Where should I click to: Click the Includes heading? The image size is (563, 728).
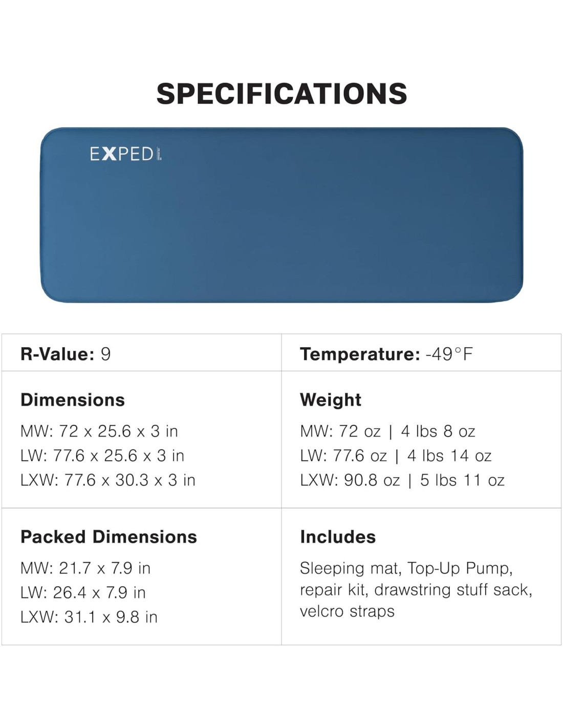click(338, 537)
